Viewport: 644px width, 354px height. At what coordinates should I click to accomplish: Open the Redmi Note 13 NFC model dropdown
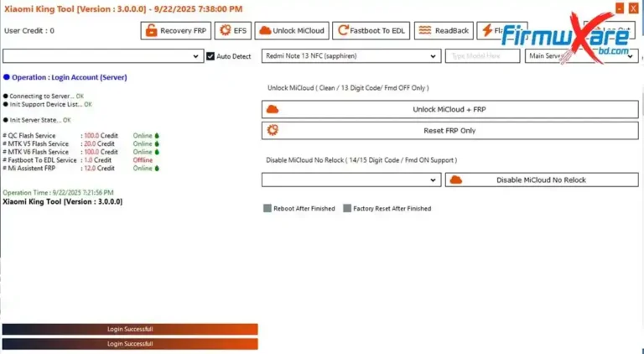coord(351,56)
